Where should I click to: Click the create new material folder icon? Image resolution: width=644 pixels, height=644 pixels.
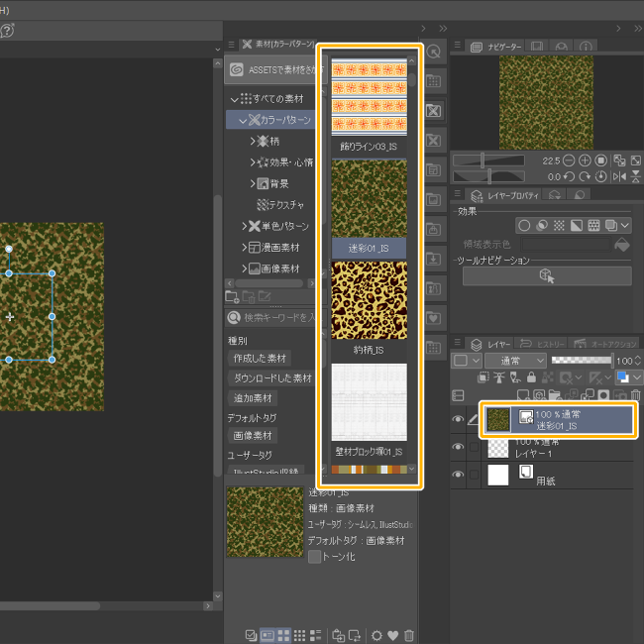(x=233, y=297)
